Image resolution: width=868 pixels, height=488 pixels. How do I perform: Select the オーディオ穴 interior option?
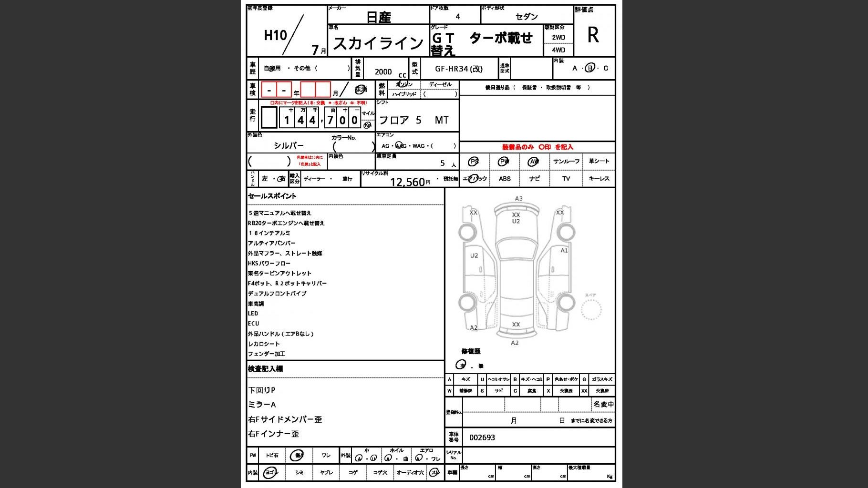pyautogui.click(x=410, y=473)
